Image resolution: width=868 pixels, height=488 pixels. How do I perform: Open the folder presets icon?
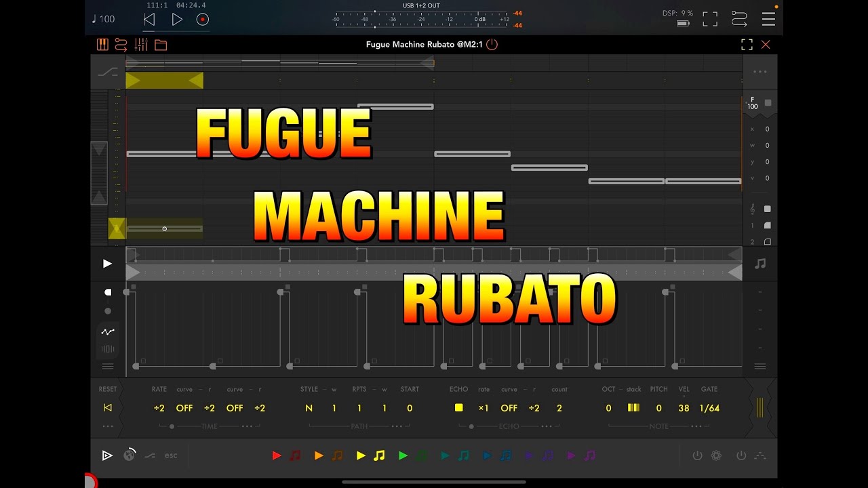(161, 45)
